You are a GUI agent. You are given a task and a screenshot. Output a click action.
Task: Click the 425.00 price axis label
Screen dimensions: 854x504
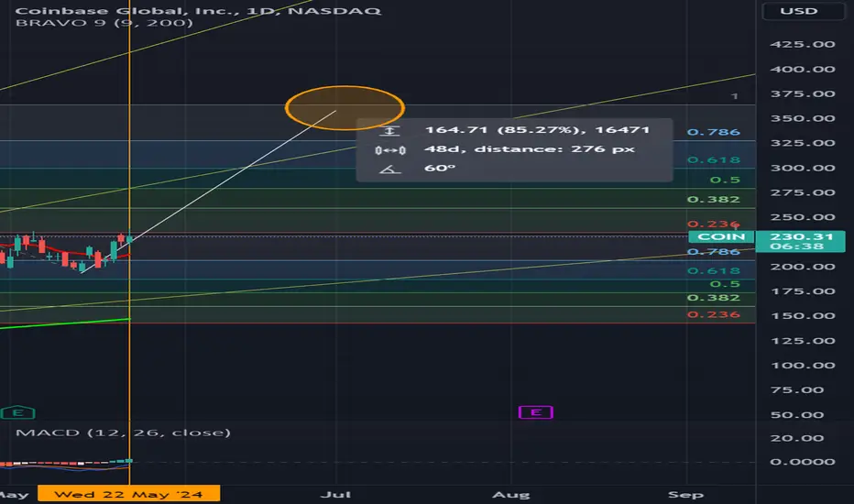click(x=803, y=44)
